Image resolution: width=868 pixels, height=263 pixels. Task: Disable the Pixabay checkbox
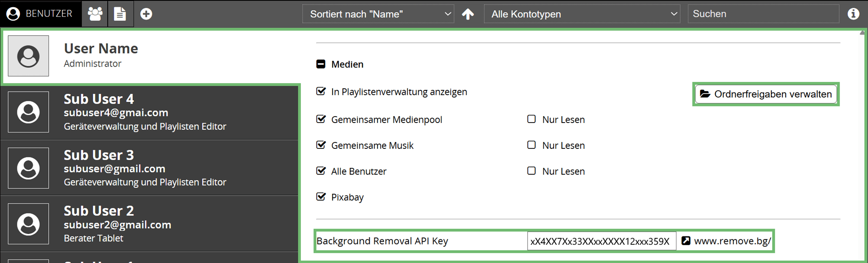[x=321, y=197]
